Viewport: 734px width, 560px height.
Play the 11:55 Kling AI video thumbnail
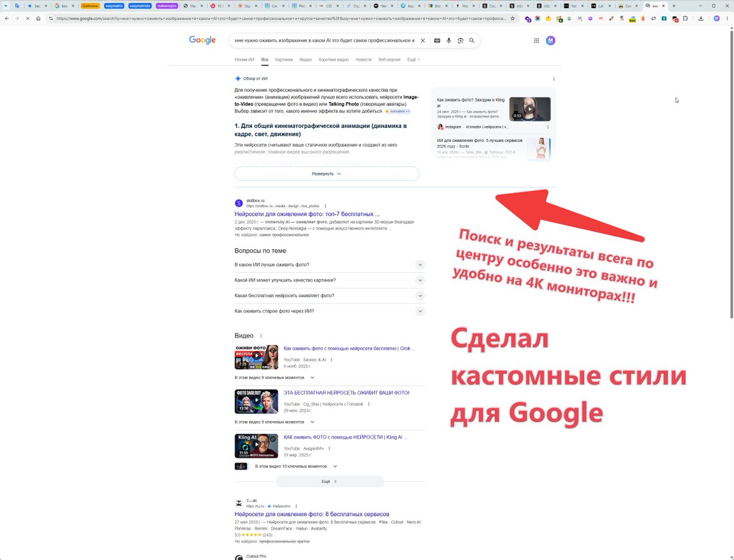(x=256, y=446)
